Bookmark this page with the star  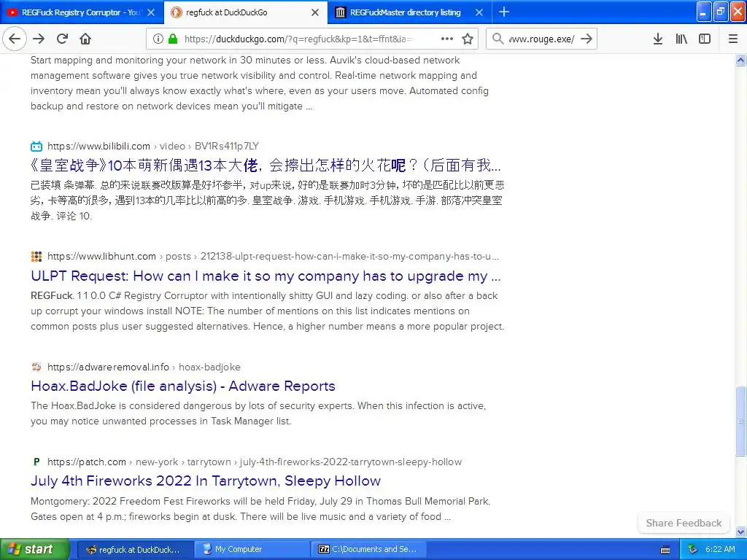point(468,39)
